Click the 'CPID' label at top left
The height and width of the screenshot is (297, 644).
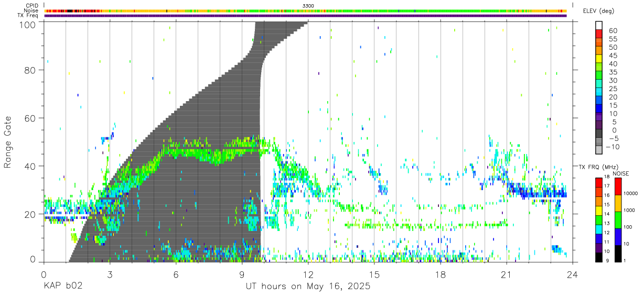click(x=32, y=6)
